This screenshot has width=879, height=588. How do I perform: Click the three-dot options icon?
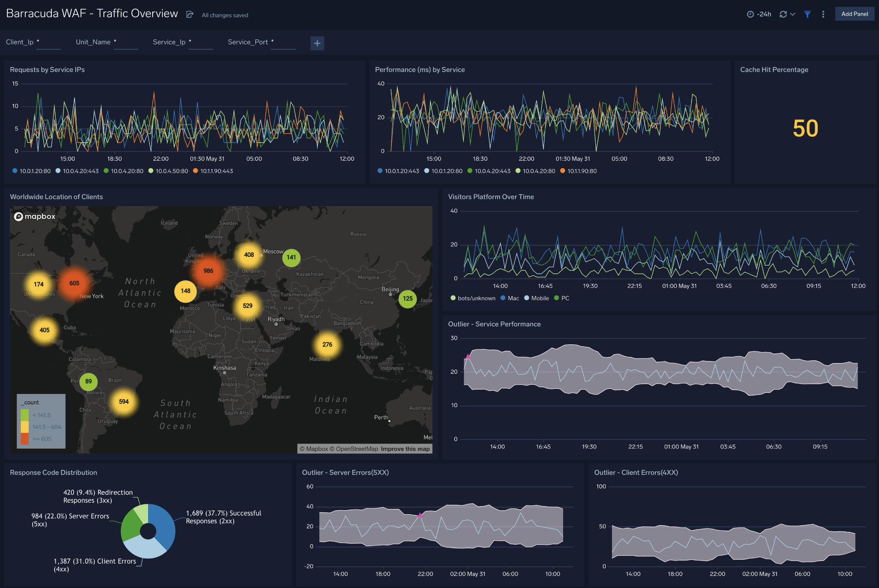click(823, 14)
